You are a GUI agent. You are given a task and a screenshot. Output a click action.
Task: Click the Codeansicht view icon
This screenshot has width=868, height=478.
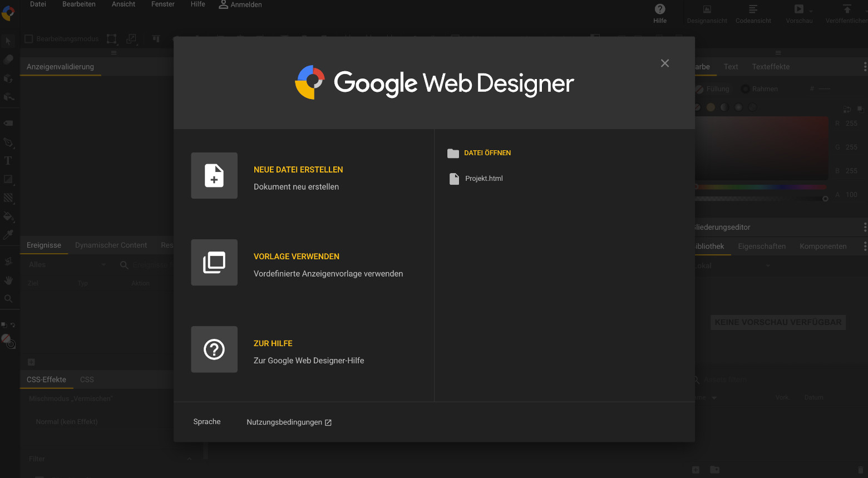(x=753, y=9)
